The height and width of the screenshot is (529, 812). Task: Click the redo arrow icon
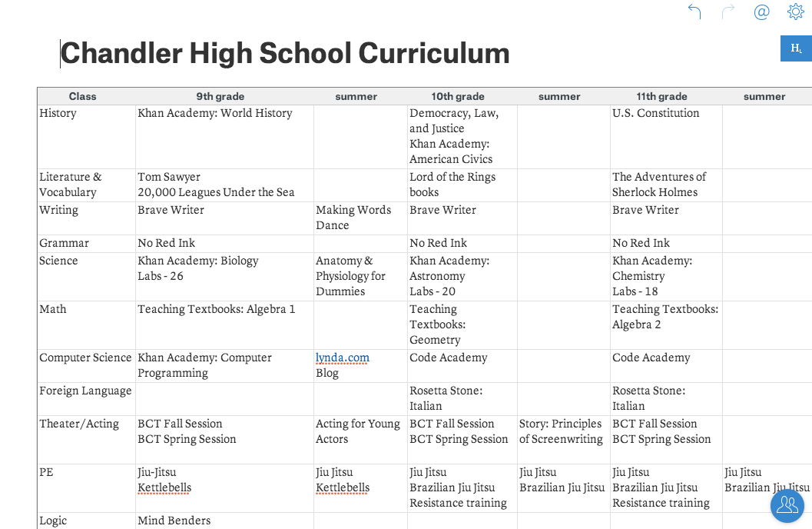728,12
